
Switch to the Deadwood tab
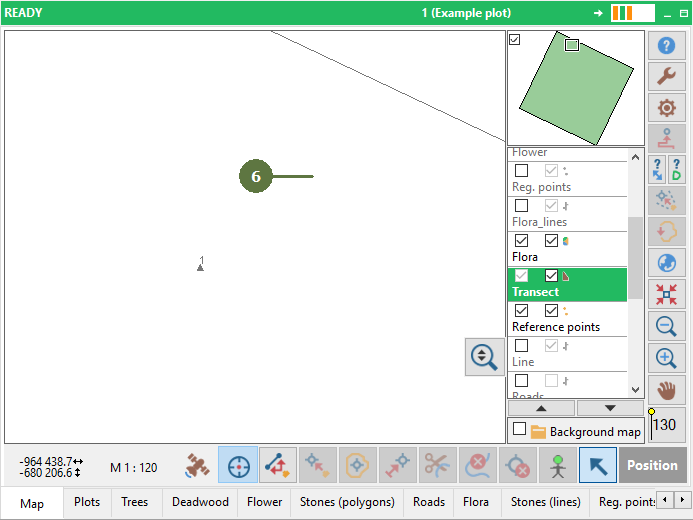(200, 502)
